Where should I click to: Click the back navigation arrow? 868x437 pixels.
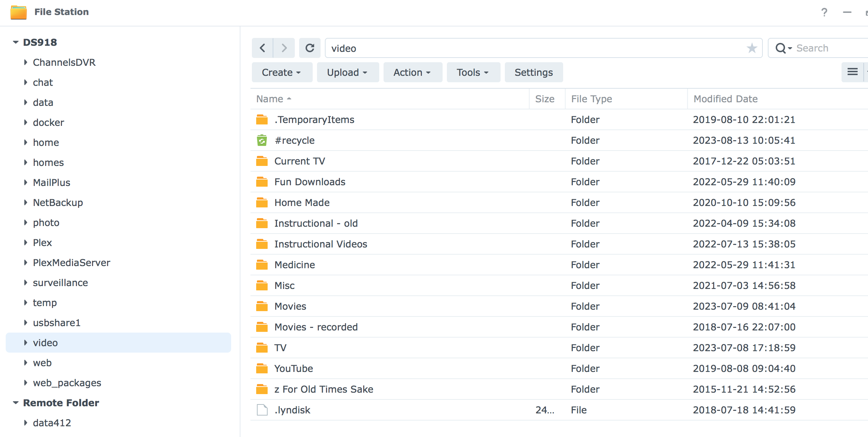tap(262, 48)
